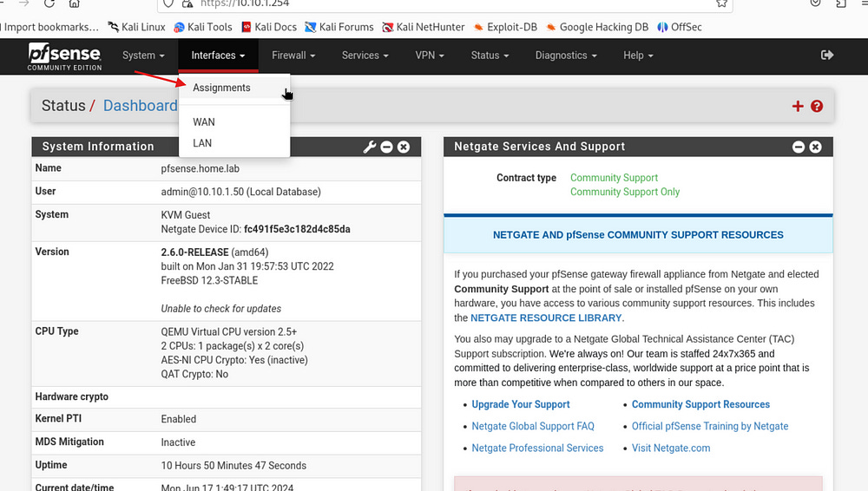Open the Netgate Professional Services link
Viewport: 868px width, 491px height.
(537, 448)
